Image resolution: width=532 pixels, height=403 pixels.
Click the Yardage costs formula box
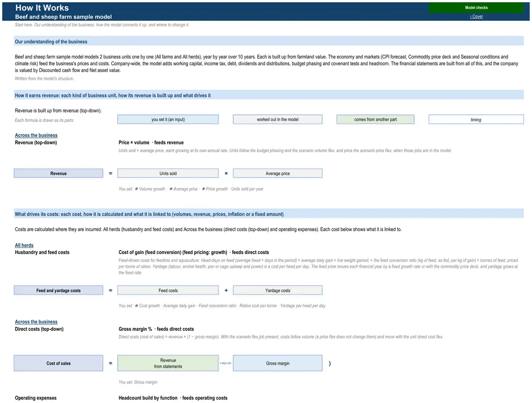278,290
